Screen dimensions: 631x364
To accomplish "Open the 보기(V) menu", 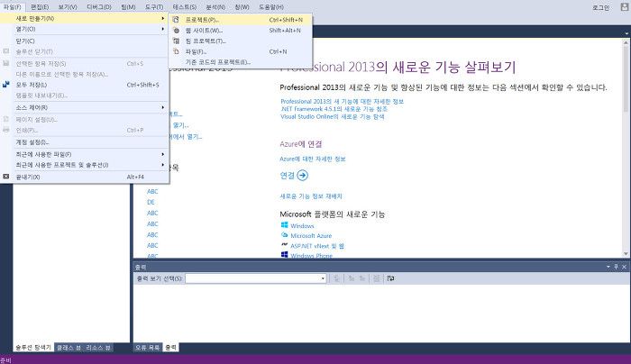I will (x=68, y=7).
